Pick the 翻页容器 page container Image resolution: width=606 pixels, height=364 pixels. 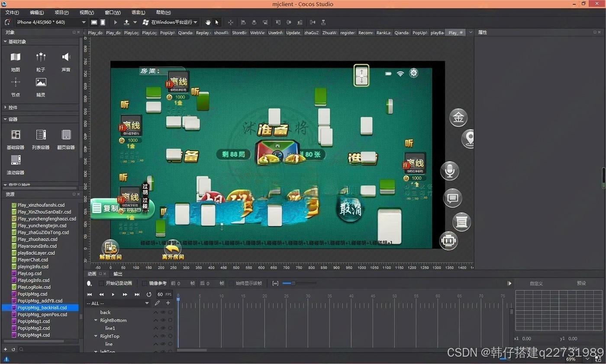click(x=66, y=139)
